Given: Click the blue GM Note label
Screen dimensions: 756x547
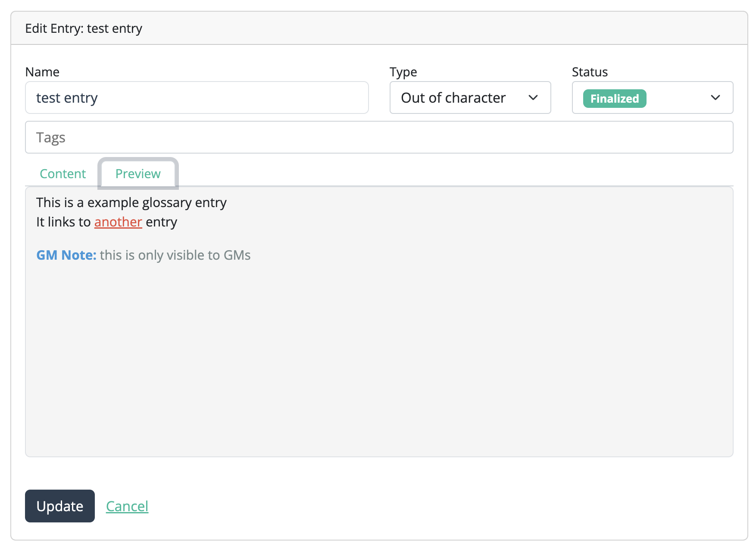Looking at the screenshot, I should point(66,255).
